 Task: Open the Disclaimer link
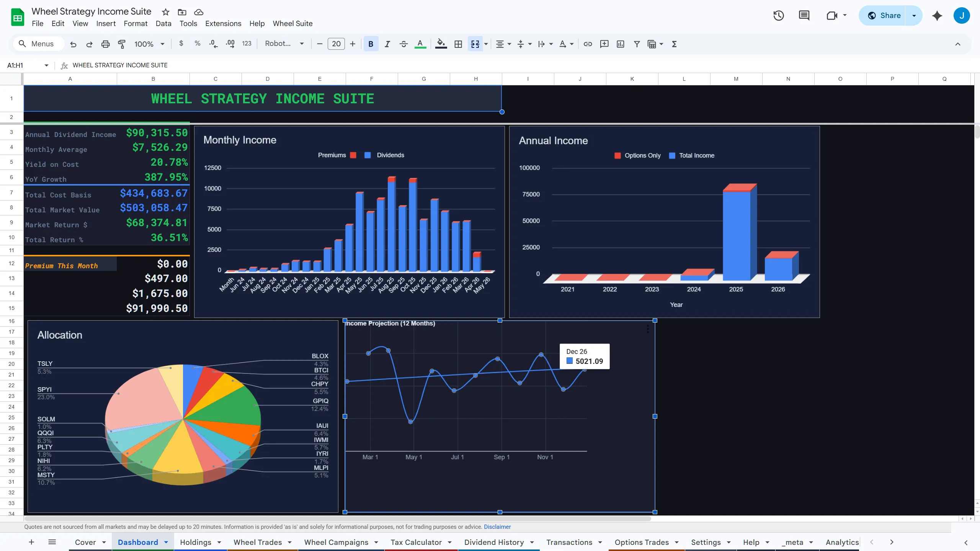[497, 527]
